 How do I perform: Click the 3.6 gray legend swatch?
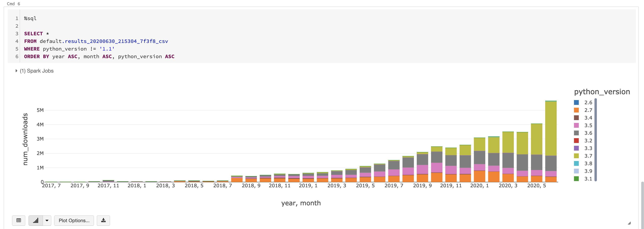576,133
